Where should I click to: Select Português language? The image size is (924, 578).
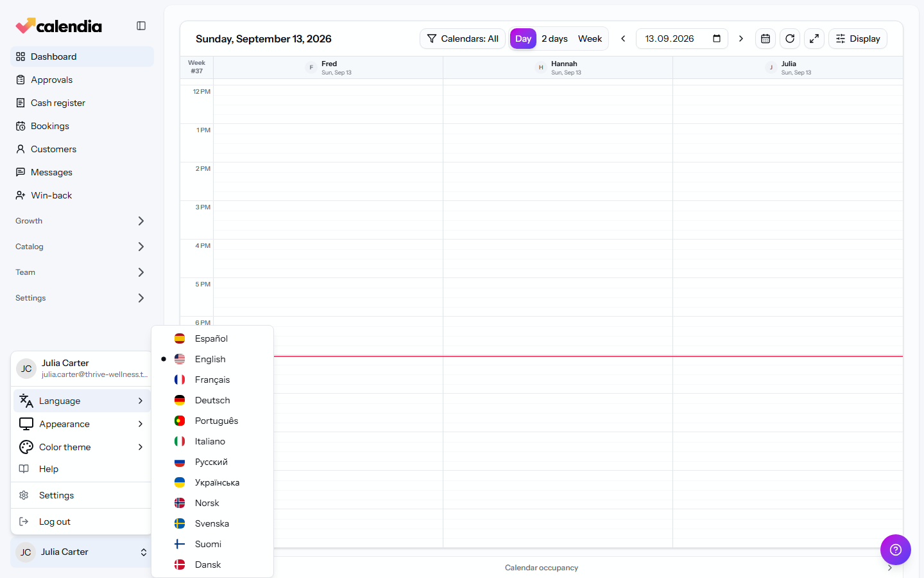click(x=212, y=421)
